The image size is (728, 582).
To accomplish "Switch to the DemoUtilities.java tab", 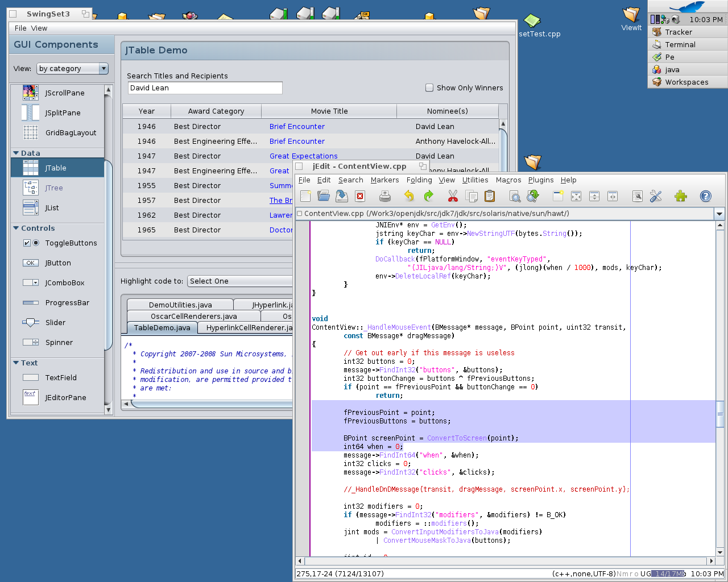I will point(180,305).
